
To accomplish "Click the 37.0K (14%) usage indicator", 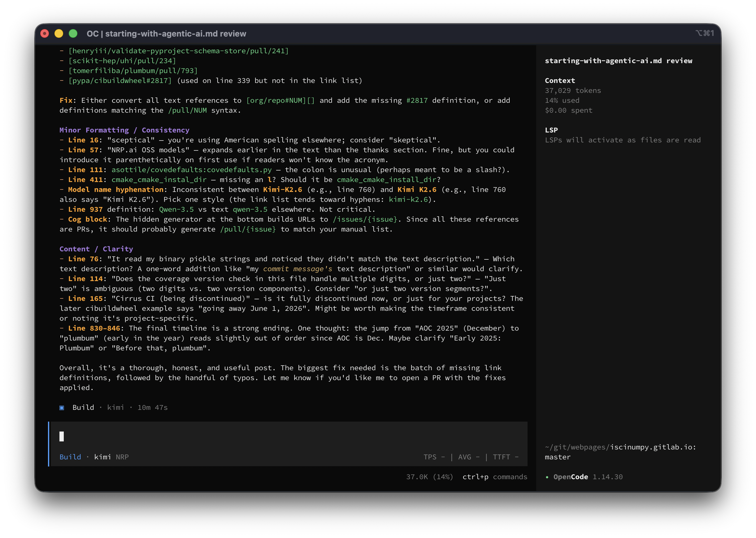I will (x=429, y=477).
